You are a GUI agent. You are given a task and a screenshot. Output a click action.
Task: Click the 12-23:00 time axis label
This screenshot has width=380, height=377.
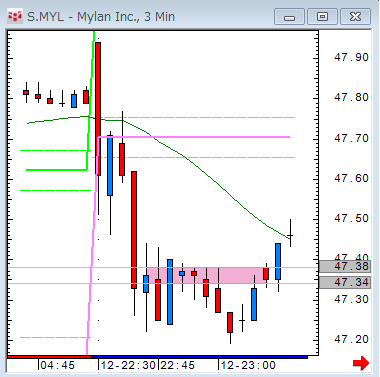248,365
